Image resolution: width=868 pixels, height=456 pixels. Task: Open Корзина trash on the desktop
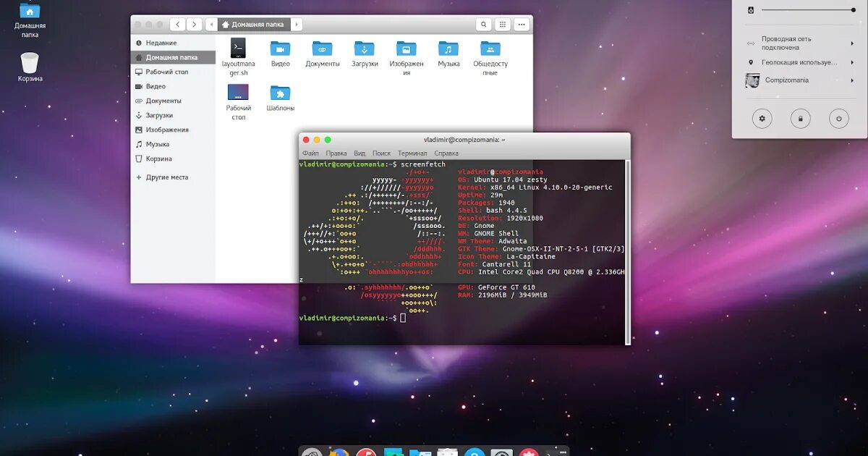(30, 67)
